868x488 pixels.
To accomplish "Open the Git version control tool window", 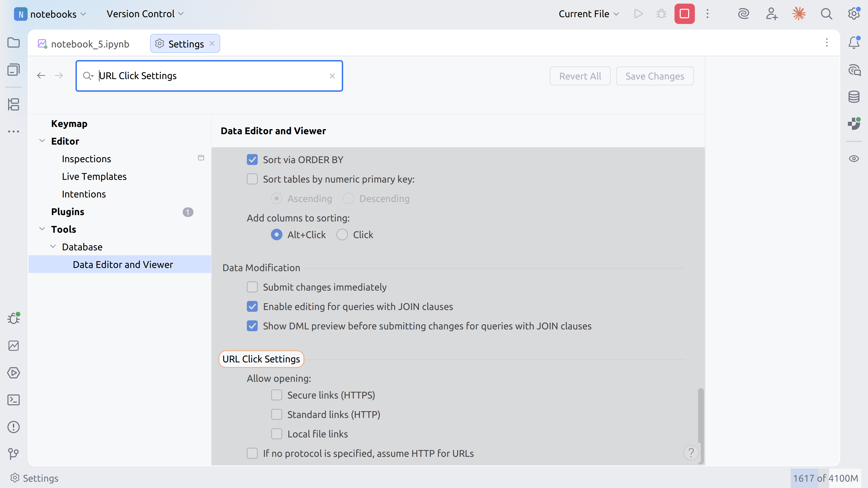I will (14, 454).
